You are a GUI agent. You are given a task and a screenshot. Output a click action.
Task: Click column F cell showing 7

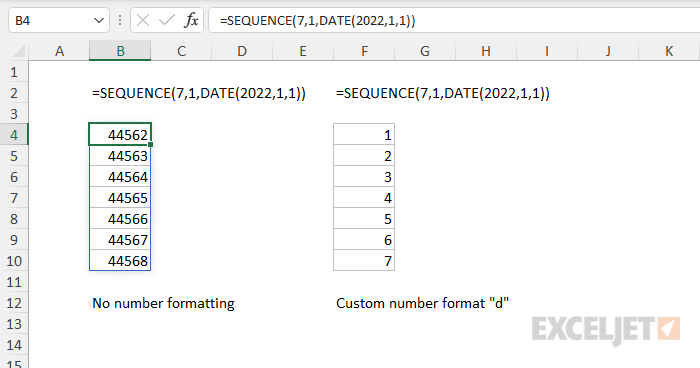(364, 260)
